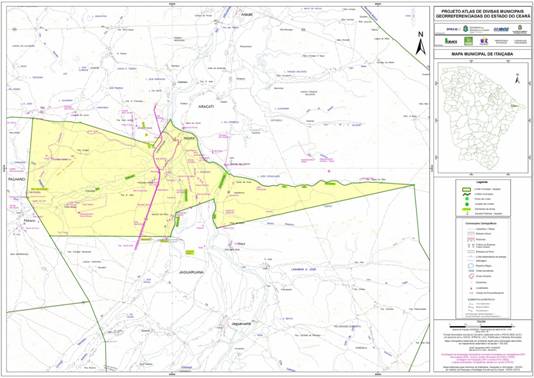Click the dark green circle symbol in the legend
Viewport: 534px width, 378px height.
[x=466, y=204]
